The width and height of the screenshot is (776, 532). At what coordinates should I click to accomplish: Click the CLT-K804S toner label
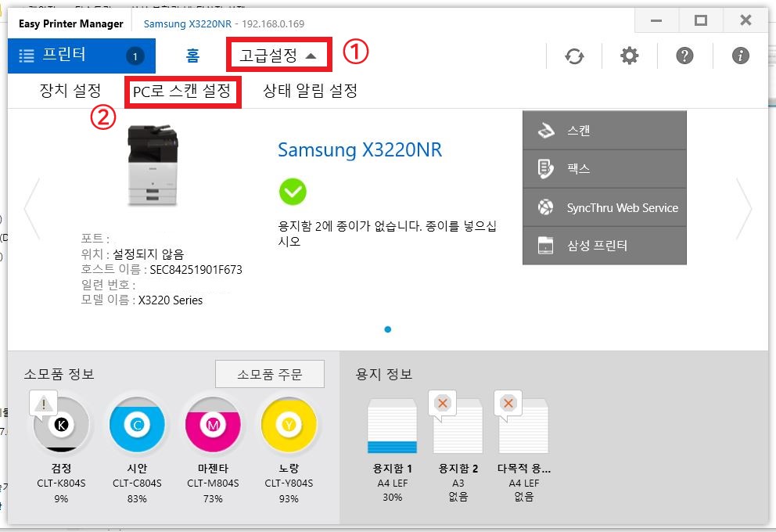point(61,483)
